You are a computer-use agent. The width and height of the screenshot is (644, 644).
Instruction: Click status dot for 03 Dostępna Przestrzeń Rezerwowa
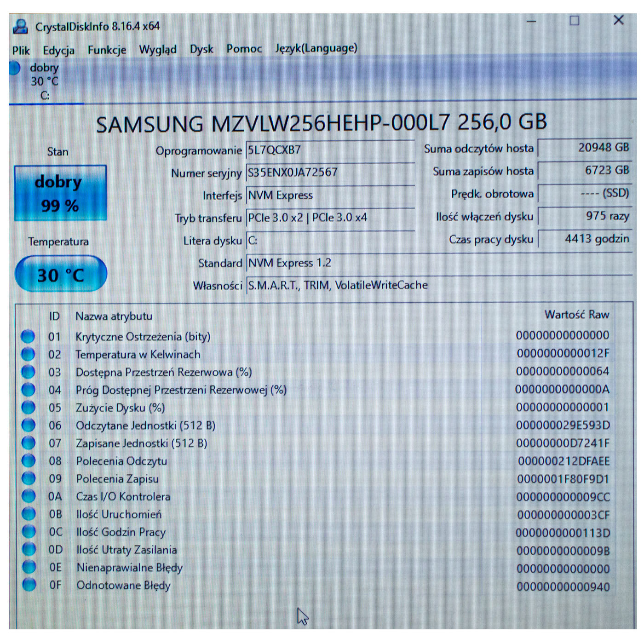(x=28, y=372)
